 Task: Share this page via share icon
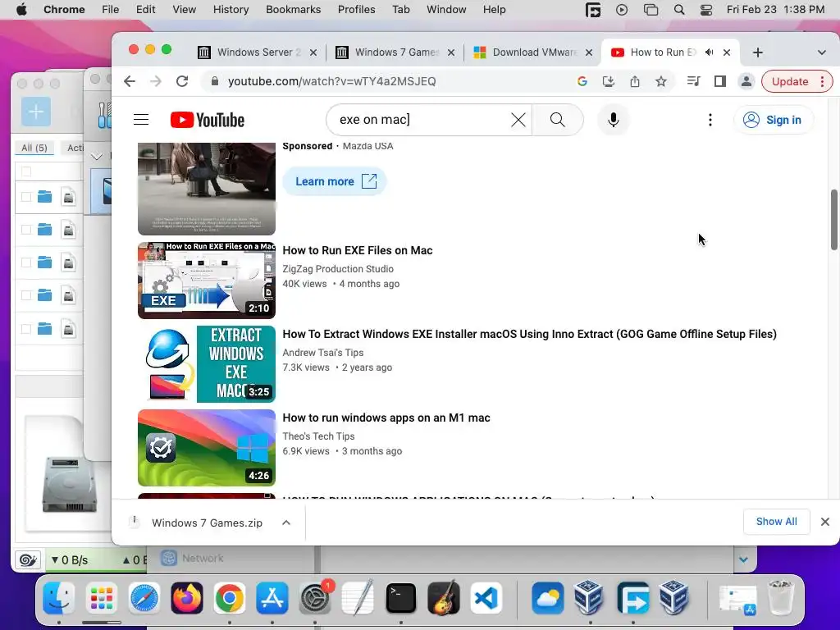[x=635, y=81]
